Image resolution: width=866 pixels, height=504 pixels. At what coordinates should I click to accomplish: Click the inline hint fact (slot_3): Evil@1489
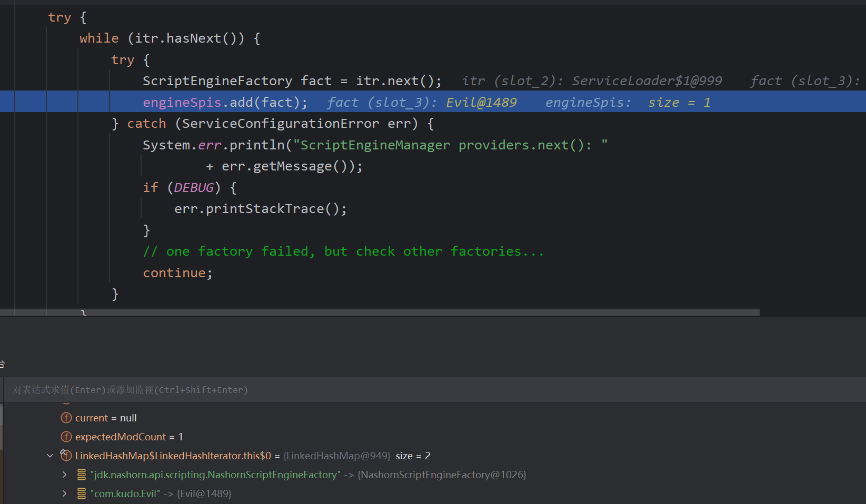pos(422,102)
